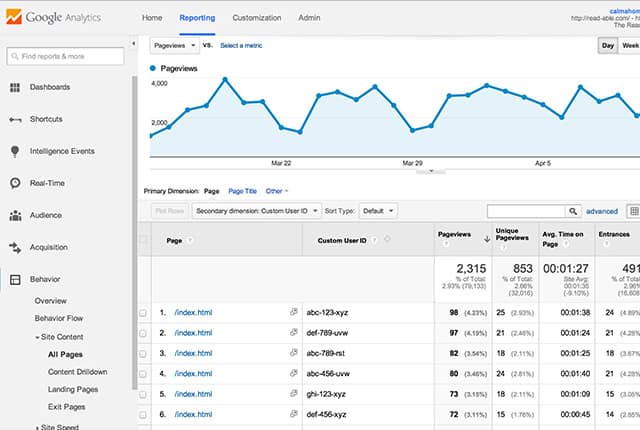Viewport: 640px width, 430px height.
Task: Select the All Pages report
Action: [65, 355]
